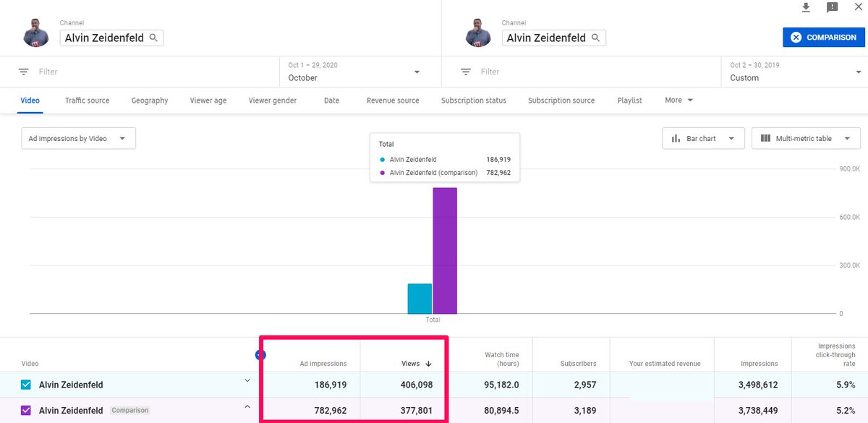This screenshot has width=868, height=423.
Task: Click the search magnifier in left Channel field
Action: (x=154, y=37)
